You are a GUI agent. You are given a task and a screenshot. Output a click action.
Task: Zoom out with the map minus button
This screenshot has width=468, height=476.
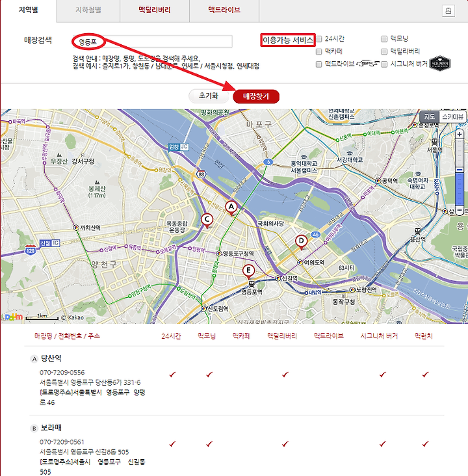click(x=460, y=210)
